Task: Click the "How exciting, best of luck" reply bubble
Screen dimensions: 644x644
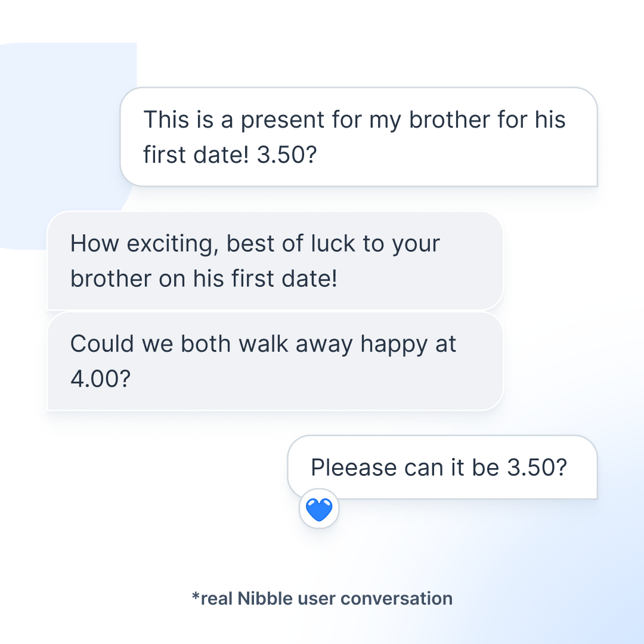Action: tap(274, 261)
